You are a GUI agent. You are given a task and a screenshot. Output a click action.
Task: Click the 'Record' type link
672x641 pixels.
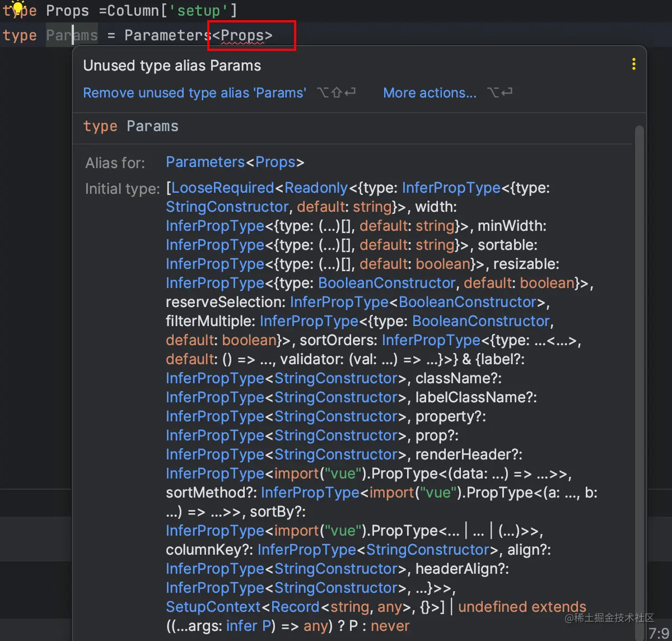[295, 607]
